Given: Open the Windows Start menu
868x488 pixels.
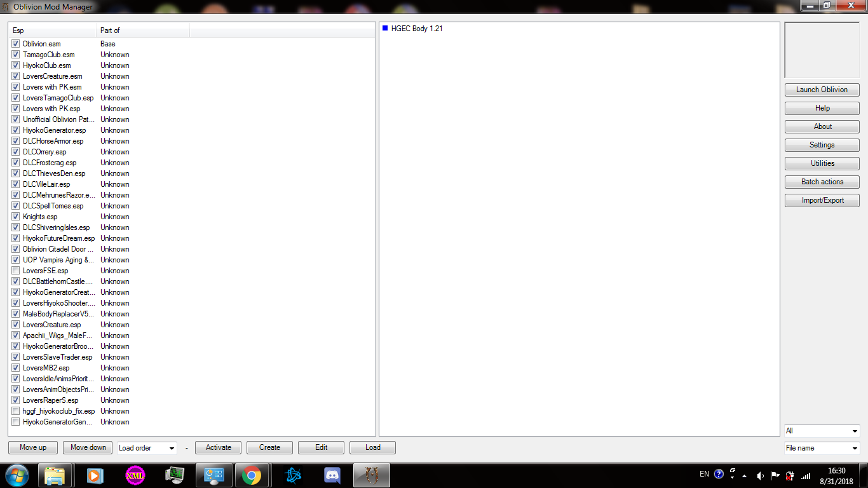Looking at the screenshot, I should pos(17,475).
